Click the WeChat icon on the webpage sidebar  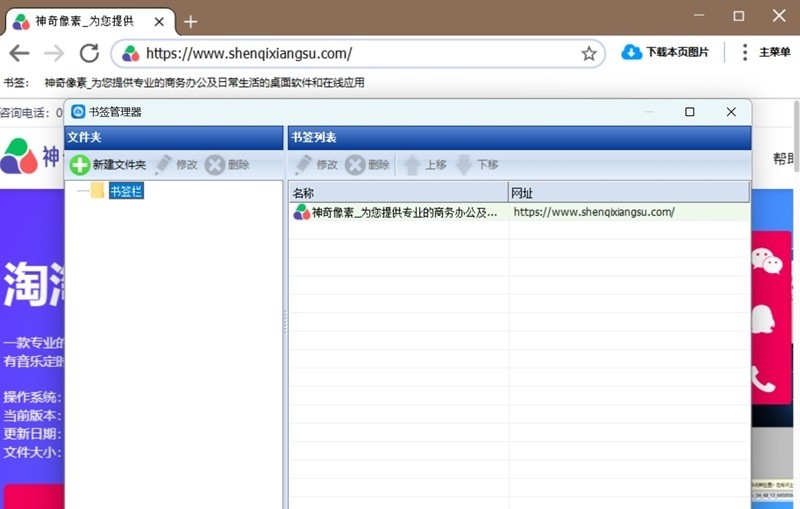pos(767,261)
